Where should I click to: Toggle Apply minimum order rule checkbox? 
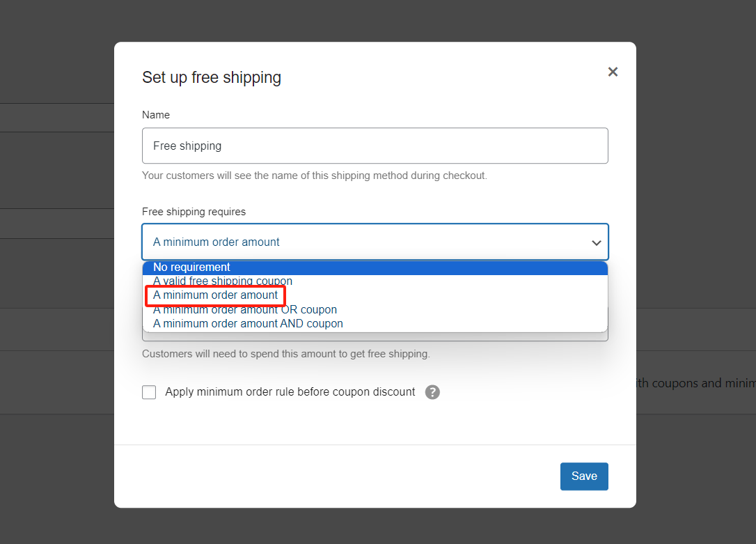click(x=149, y=392)
